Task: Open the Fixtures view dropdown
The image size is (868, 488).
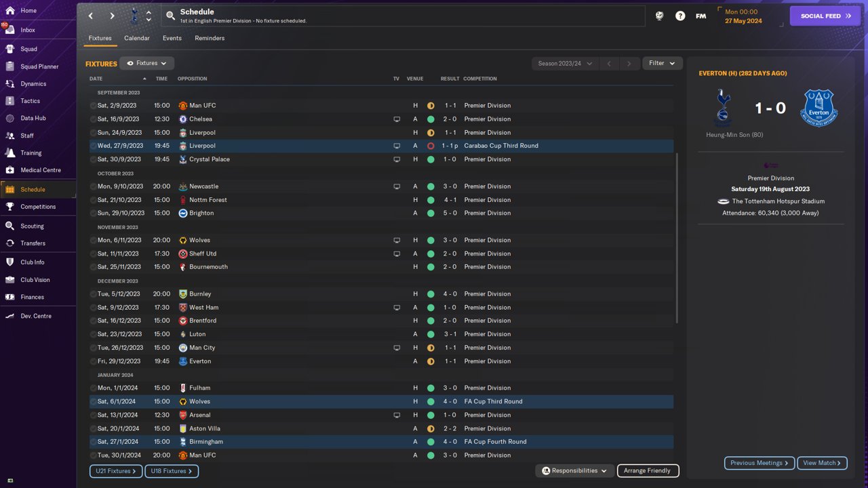Action: [x=147, y=63]
